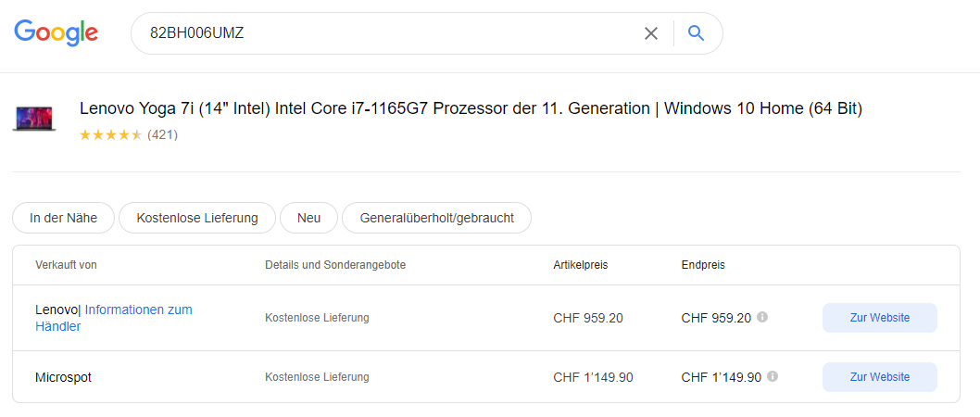Image resolution: width=980 pixels, height=417 pixels.
Task: Click the star rating for the product
Action: click(111, 135)
